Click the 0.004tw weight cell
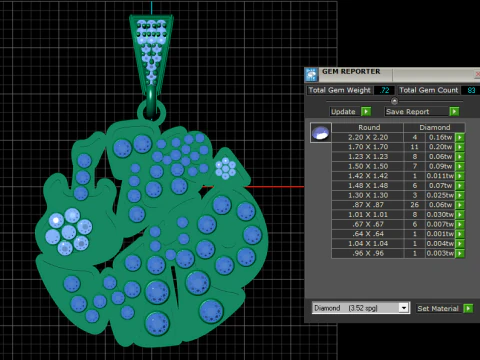Screen dimensions: 480x360 [x=440, y=244]
